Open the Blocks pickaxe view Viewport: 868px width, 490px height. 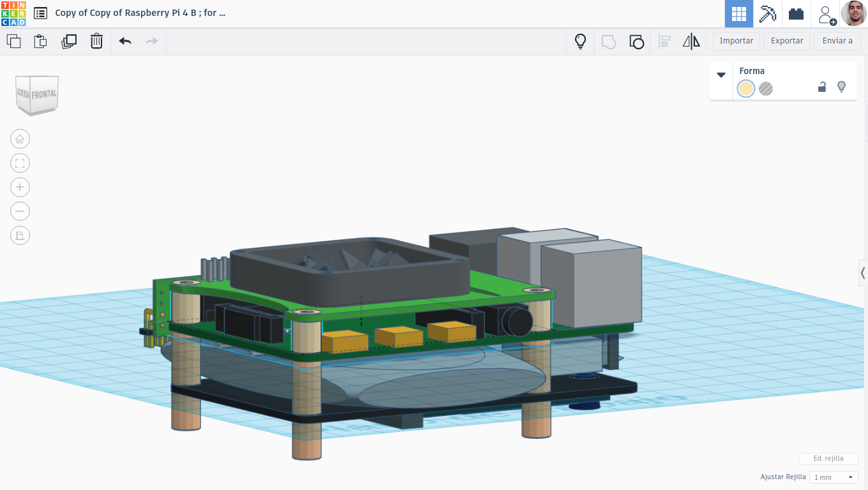point(767,13)
